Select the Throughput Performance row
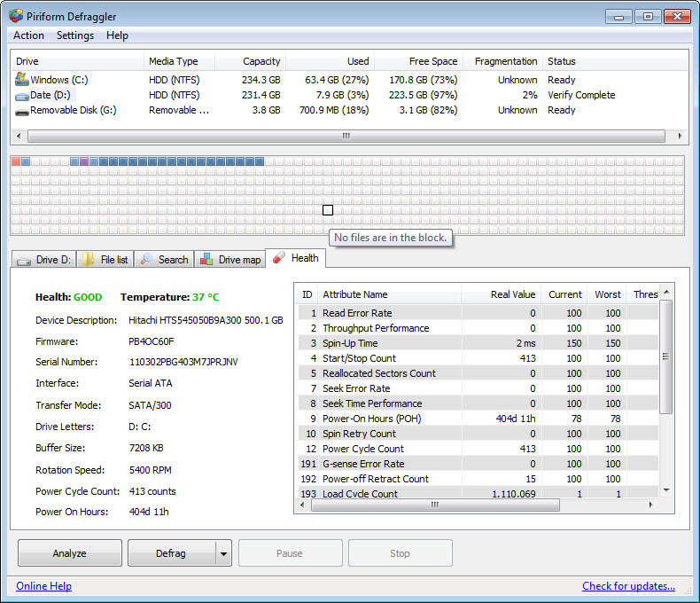The image size is (700, 603). click(x=478, y=328)
